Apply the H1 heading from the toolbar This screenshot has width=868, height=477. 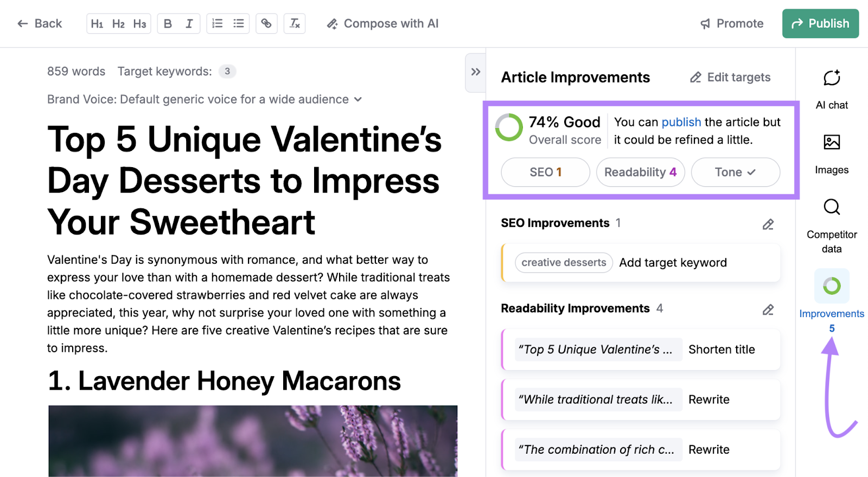(98, 23)
